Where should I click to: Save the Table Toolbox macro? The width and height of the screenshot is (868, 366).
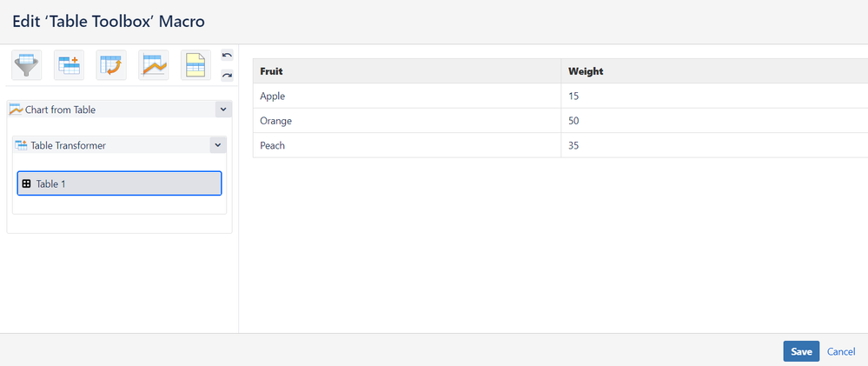point(800,351)
